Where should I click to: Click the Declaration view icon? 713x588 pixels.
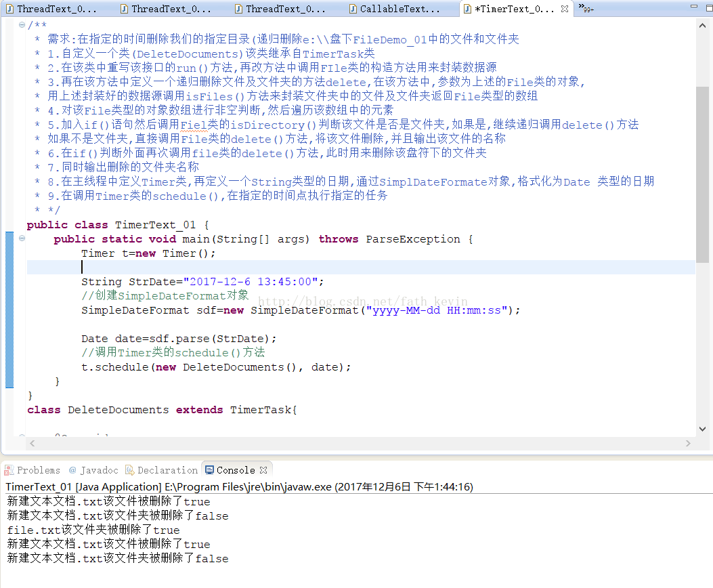129,470
